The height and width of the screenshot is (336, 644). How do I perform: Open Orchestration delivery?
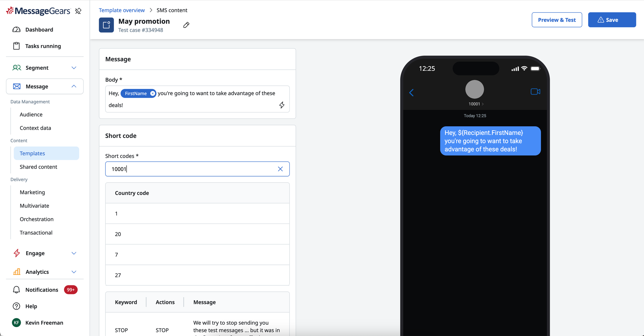point(37,219)
